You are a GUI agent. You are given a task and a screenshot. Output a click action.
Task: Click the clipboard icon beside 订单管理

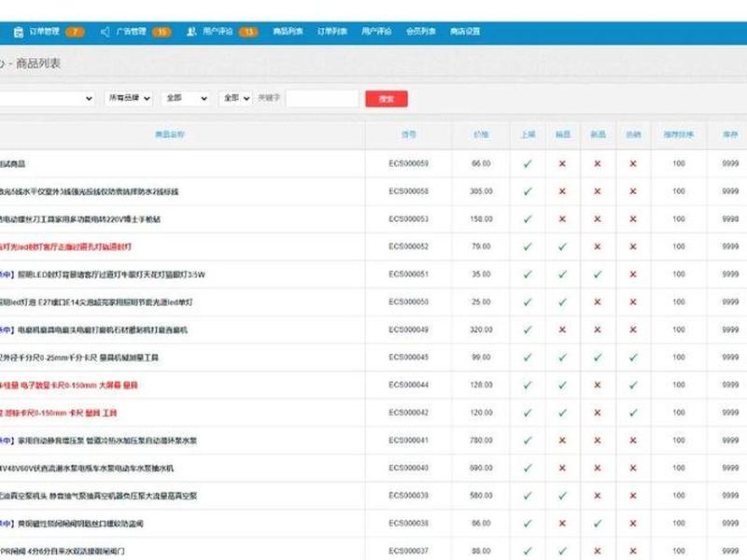19,32
